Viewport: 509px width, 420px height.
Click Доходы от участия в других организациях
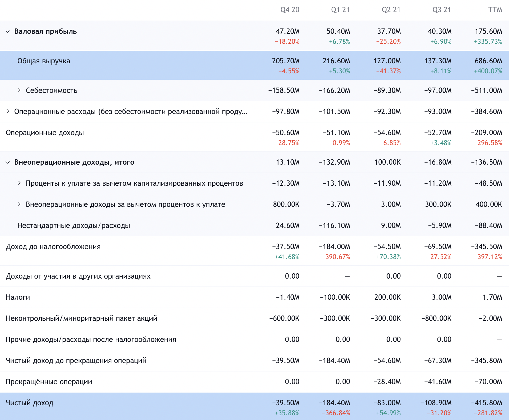coord(78,276)
